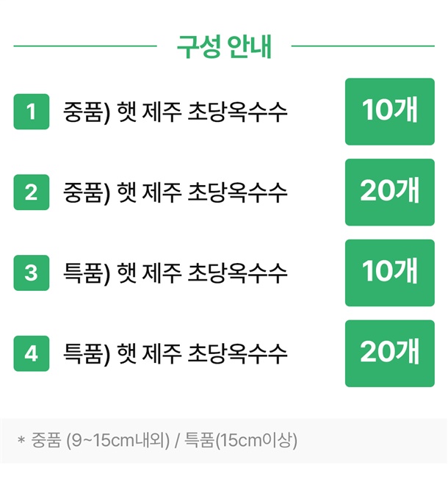Click the asterisk at footnote start

(21, 441)
